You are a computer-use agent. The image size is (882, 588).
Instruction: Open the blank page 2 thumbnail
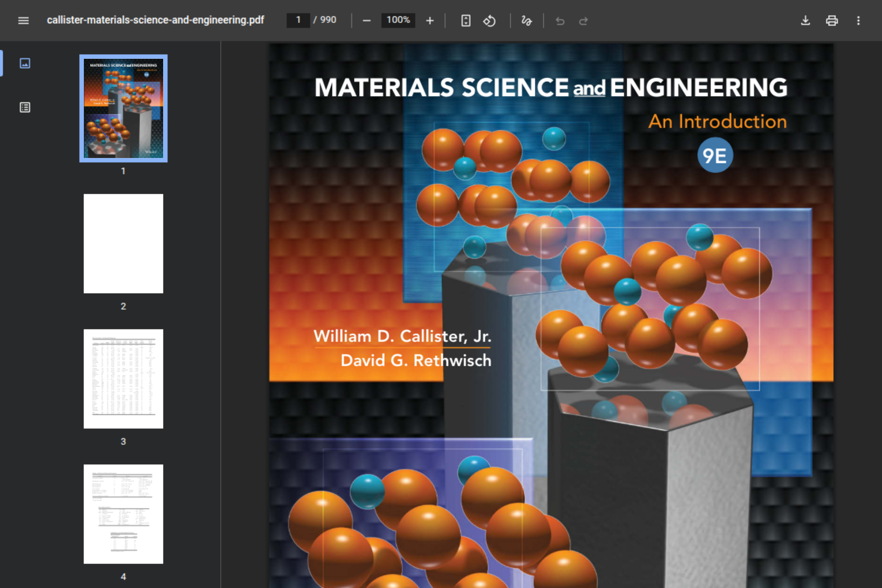coord(123,243)
